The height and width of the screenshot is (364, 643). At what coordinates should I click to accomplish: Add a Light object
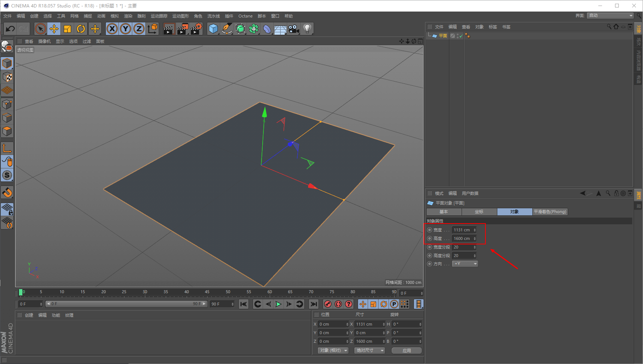307,29
